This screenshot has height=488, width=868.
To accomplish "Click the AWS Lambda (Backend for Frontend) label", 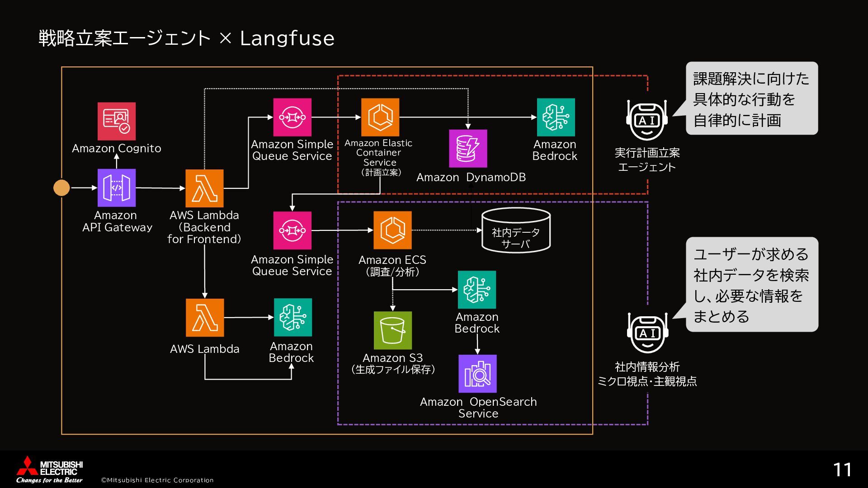I will click(x=204, y=227).
